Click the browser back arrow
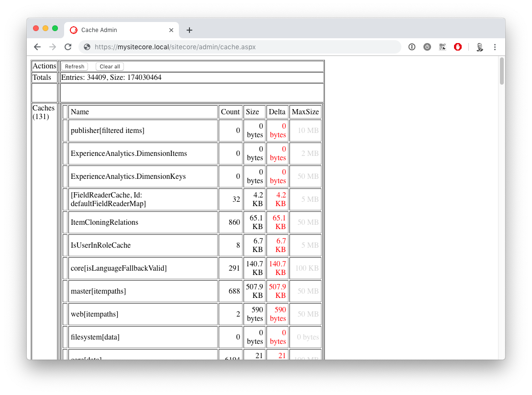This screenshot has width=532, height=395. (x=37, y=47)
